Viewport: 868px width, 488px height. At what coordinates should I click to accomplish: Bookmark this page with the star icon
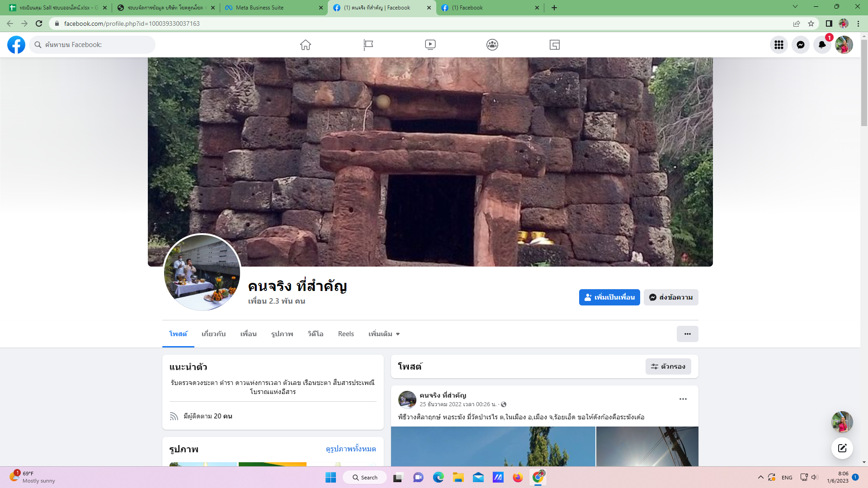811,23
